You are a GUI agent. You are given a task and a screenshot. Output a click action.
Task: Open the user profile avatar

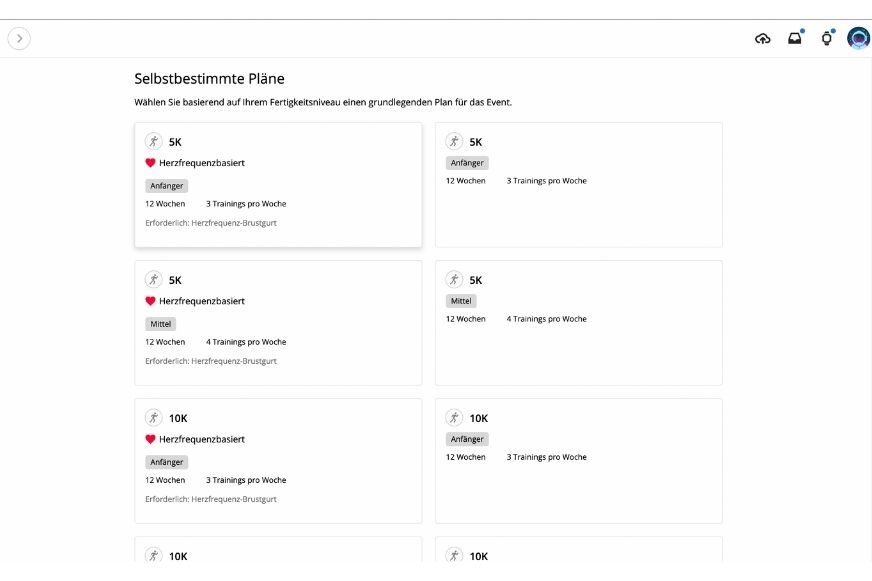(x=858, y=38)
